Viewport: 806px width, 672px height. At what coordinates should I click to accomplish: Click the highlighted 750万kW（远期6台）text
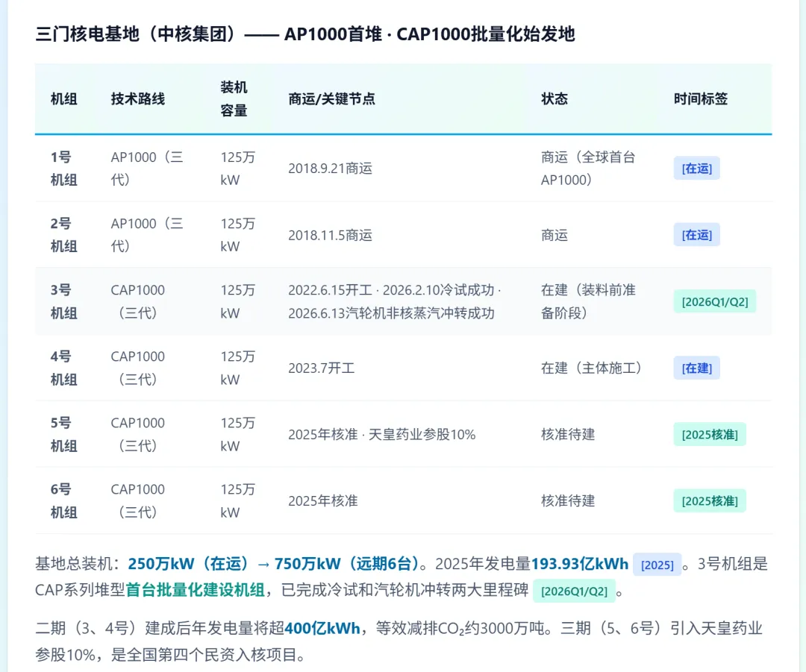346,564
